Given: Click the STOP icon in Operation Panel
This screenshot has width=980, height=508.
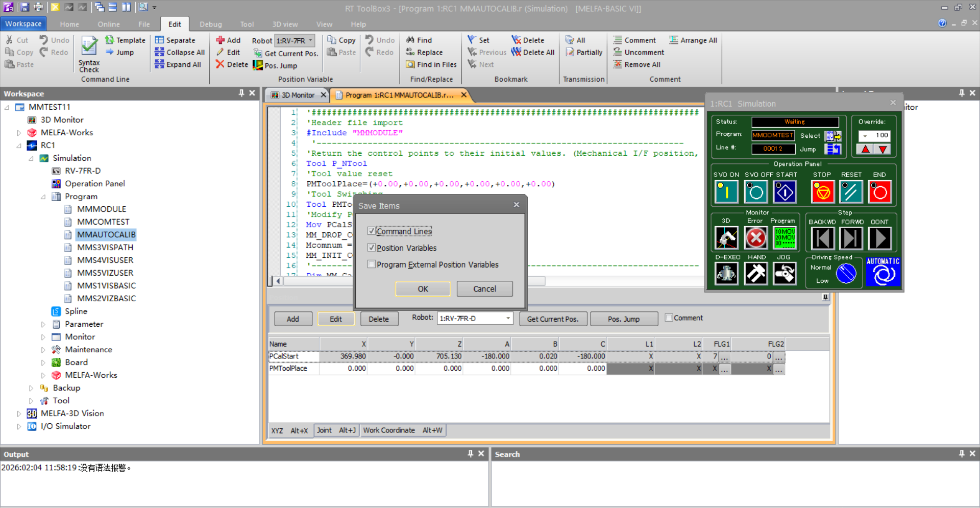Looking at the screenshot, I should tap(822, 192).
